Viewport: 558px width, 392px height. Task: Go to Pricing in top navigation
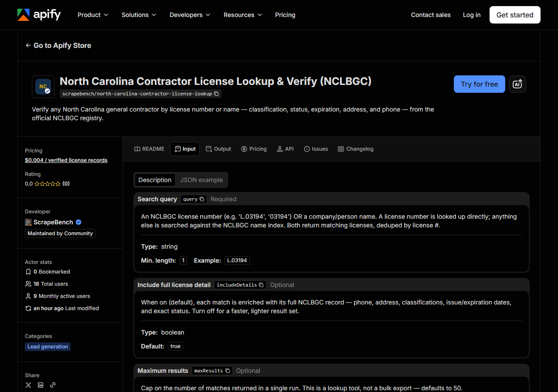[285, 15]
